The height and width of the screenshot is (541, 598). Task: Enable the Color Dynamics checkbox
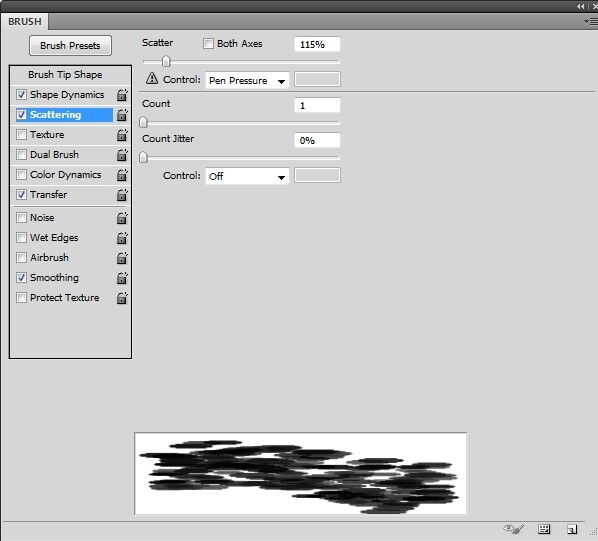click(21, 175)
